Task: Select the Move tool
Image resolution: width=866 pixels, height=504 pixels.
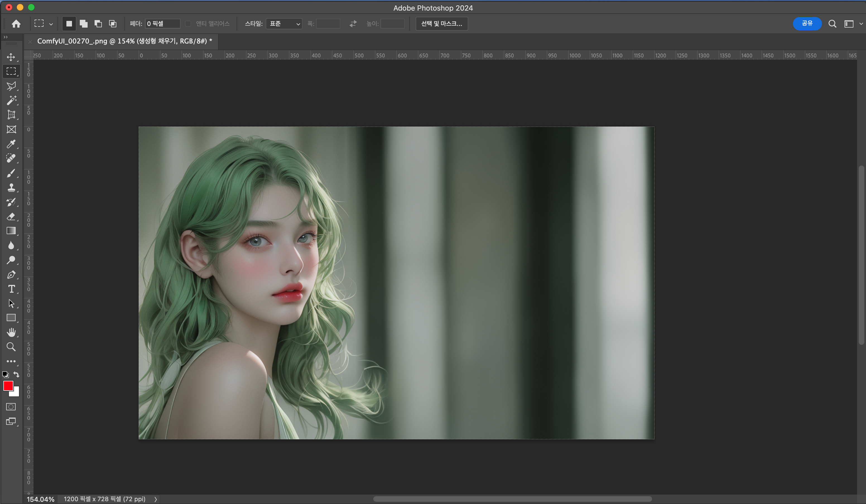Action: coord(11,57)
